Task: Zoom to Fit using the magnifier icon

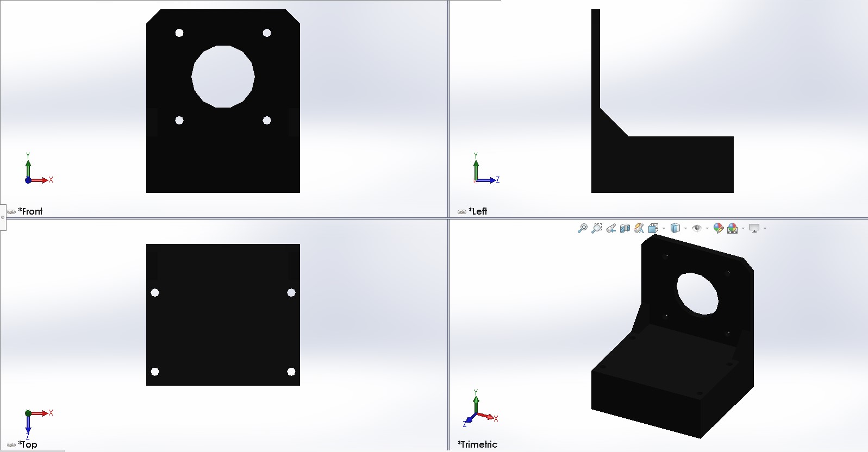Action: coord(582,228)
